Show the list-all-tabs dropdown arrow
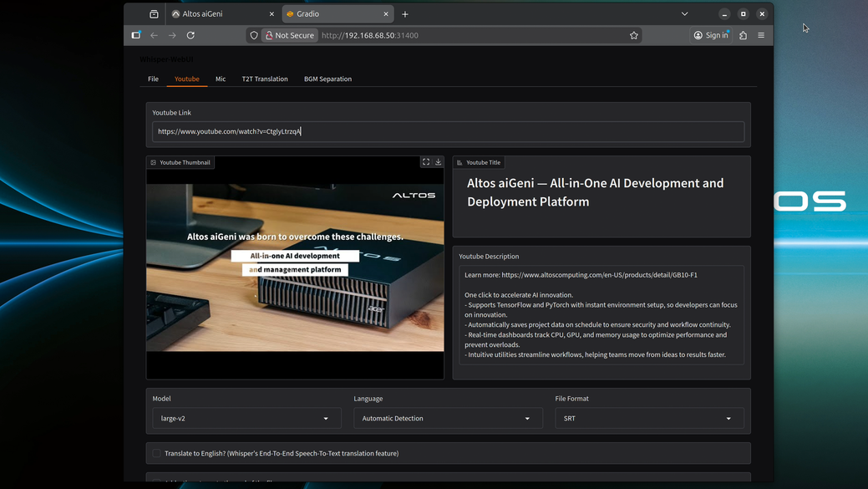868x489 pixels. (x=684, y=14)
